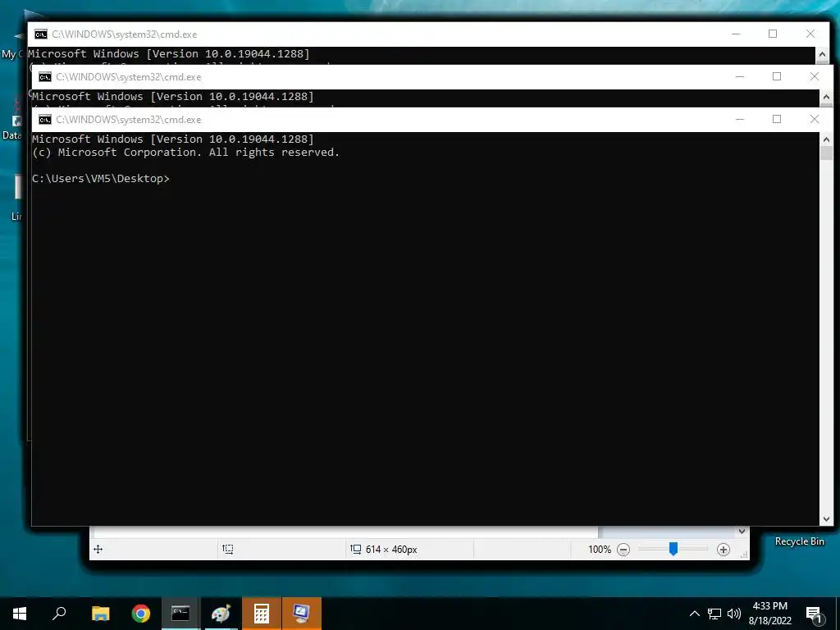Show hidden system tray icons

tap(694, 614)
